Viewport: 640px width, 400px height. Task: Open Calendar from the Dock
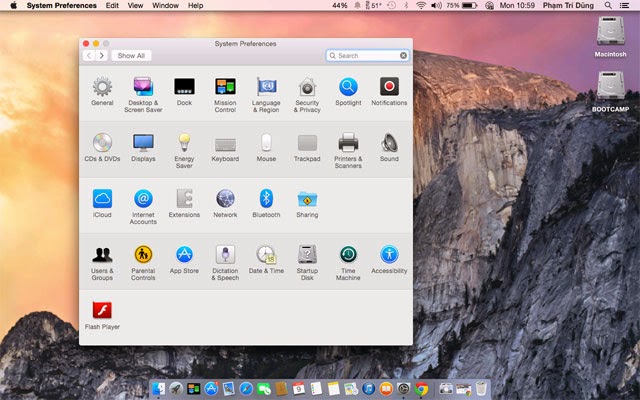(x=298, y=389)
